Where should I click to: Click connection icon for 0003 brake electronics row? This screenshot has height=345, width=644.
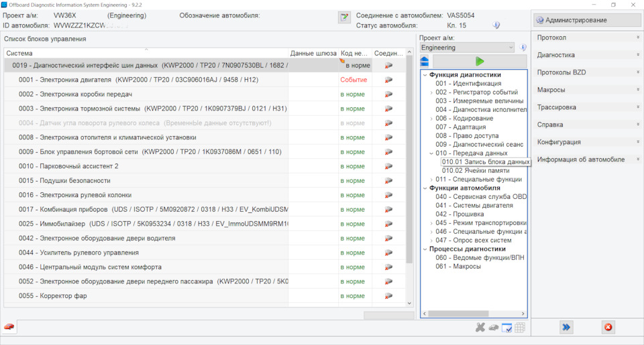point(388,109)
